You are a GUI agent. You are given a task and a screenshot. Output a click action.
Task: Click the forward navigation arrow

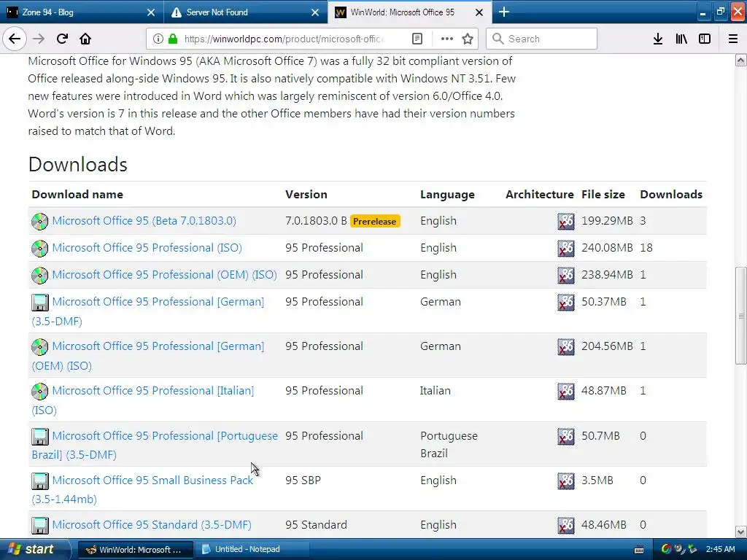tap(39, 39)
